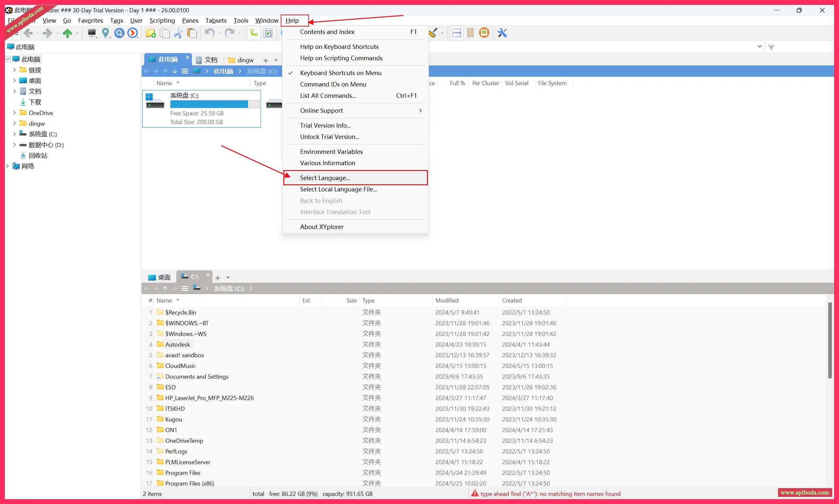The height and width of the screenshot is (504, 839).
Task: Click the New Folder toolbar icon
Action: pos(150,33)
